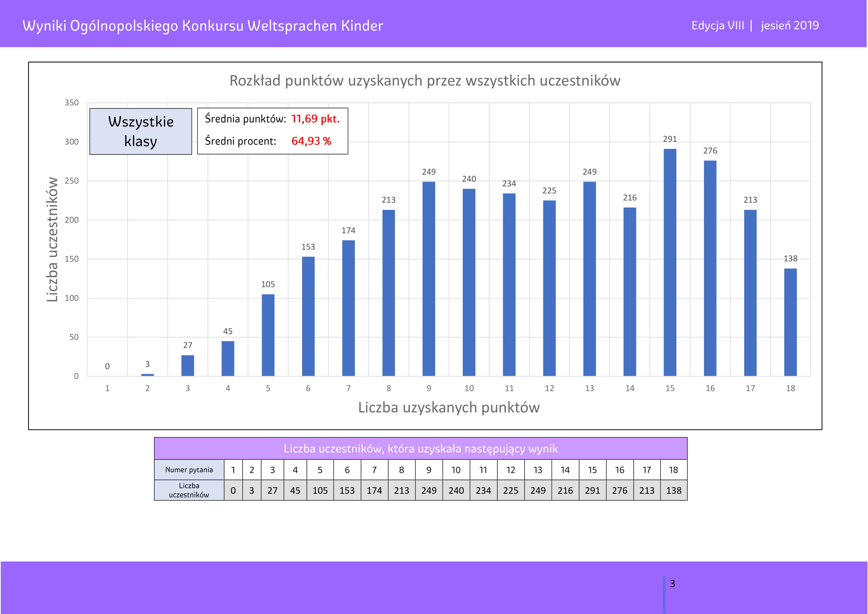Click the y-axis tick label 250
The width and height of the screenshot is (868, 614).
pos(72,181)
